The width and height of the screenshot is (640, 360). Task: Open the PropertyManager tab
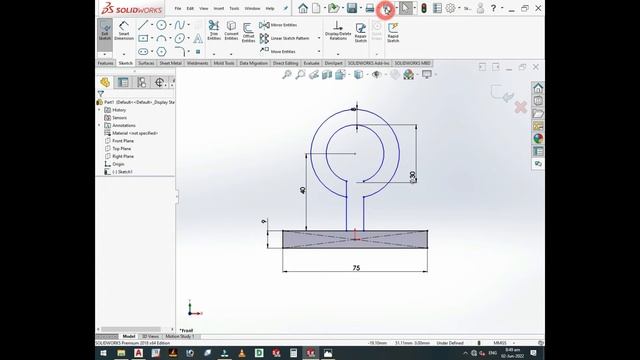click(x=123, y=82)
